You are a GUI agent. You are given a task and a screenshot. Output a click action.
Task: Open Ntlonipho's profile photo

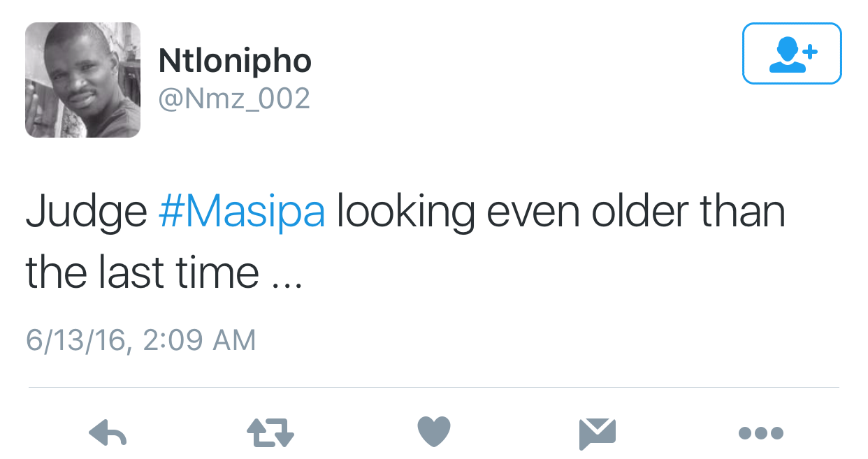[x=82, y=80]
